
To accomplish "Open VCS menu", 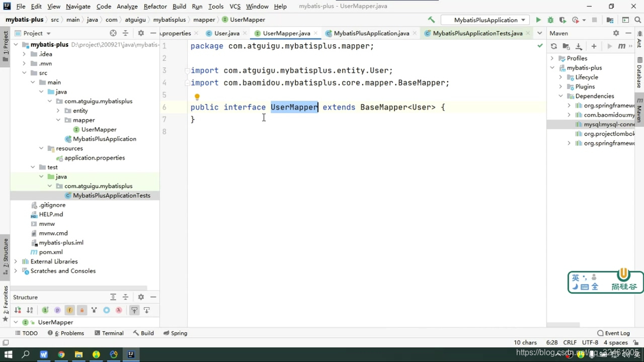I will point(235,6).
